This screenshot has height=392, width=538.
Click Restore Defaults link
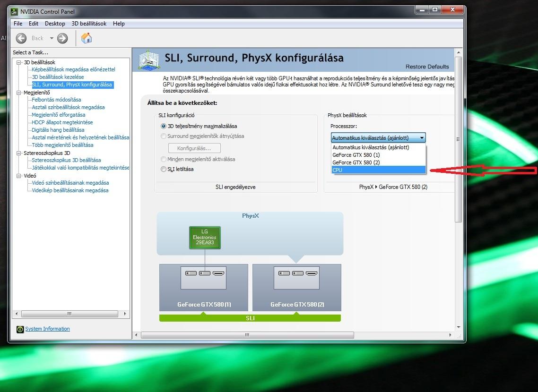pyautogui.click(x=427, y=67)
